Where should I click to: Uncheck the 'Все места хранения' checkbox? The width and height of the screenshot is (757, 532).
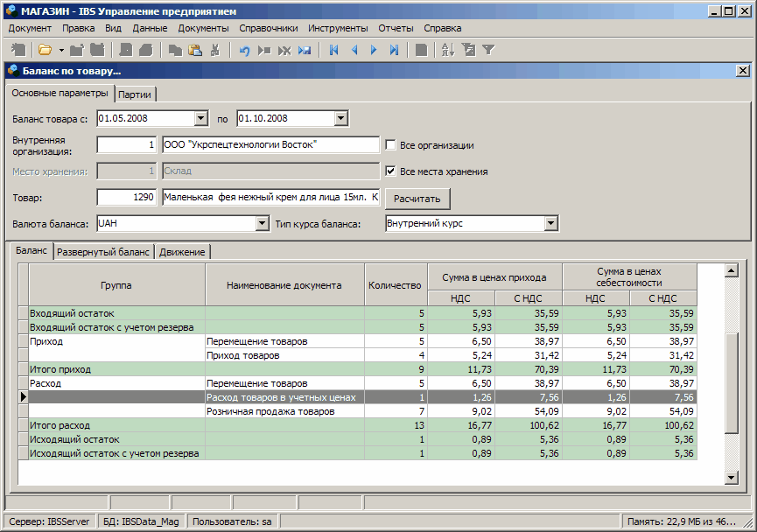[391, 171]
